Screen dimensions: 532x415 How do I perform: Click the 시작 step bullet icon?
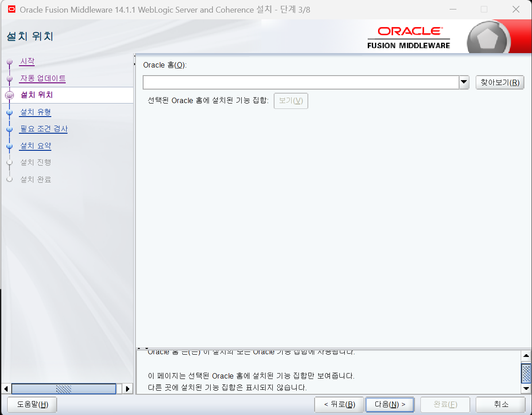[9, 62]
